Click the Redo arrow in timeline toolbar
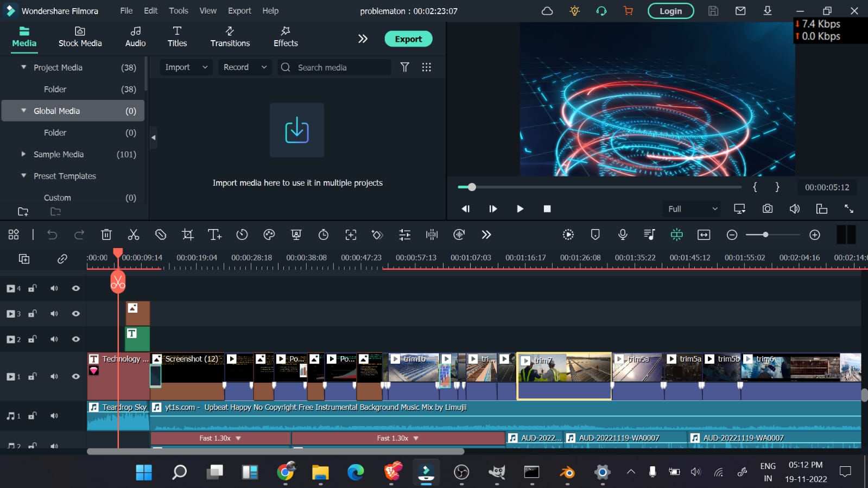 click(x=79, y=235)
